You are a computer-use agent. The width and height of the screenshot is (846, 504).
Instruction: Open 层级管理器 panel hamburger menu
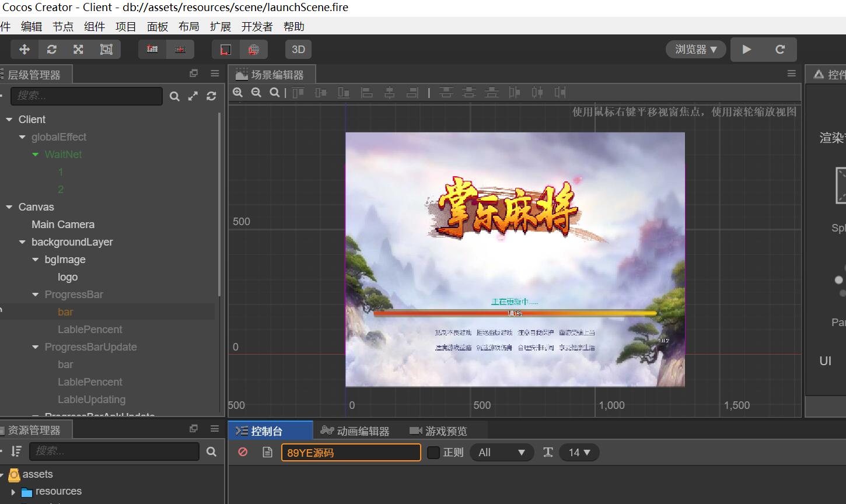(x=215, y=73)
